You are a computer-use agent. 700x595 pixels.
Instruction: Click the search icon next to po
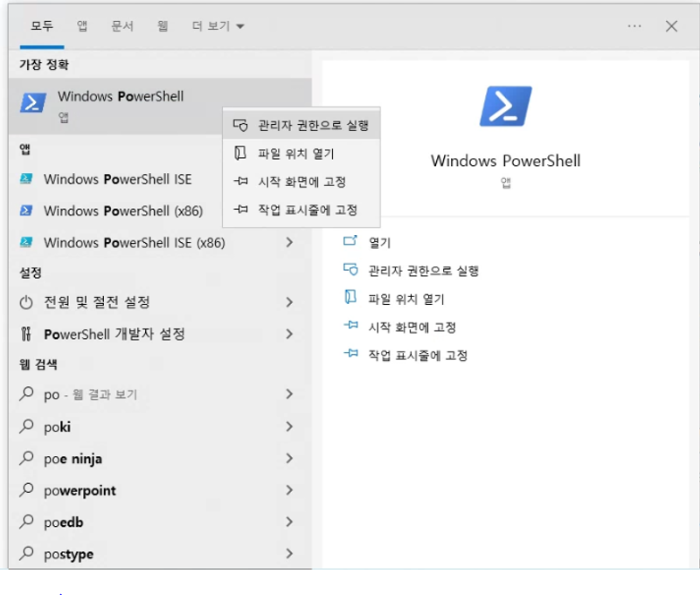coord(27,394)
